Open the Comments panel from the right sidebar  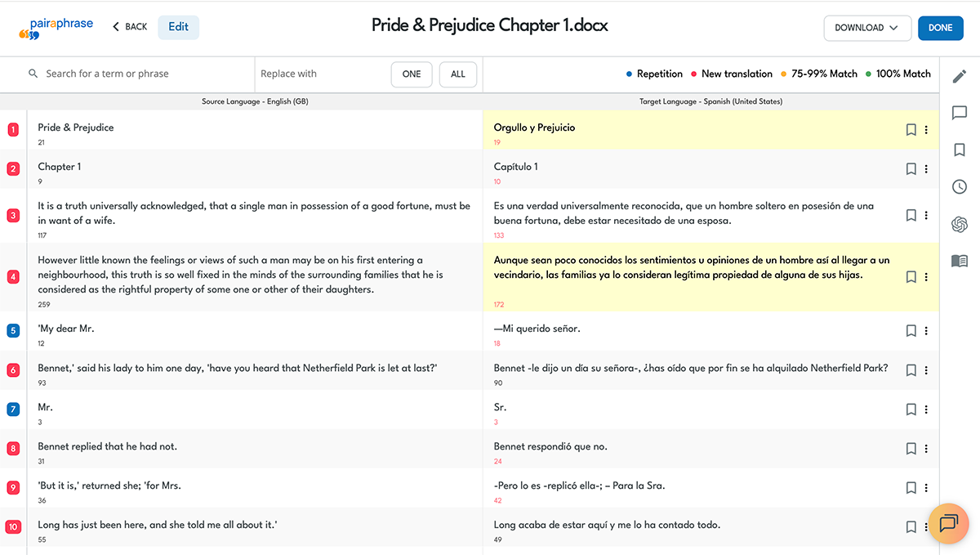click(960, 113)
